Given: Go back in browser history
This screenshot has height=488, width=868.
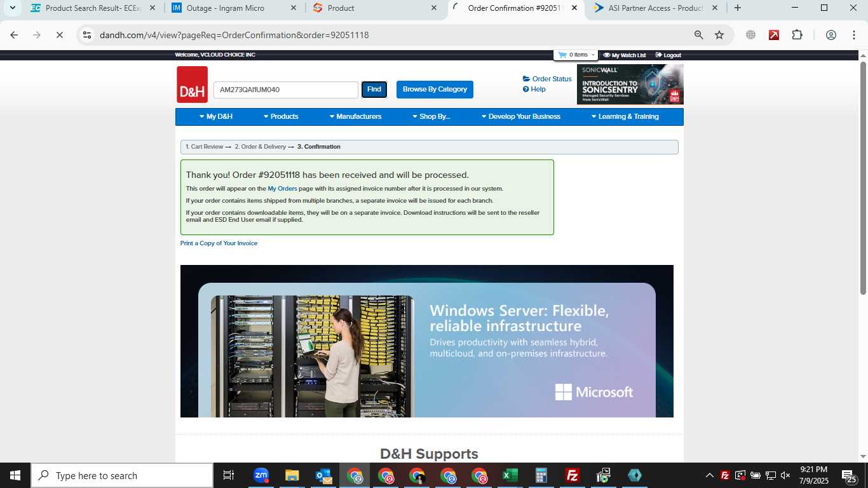Looking at the screenshot, I should click(14, 35).
